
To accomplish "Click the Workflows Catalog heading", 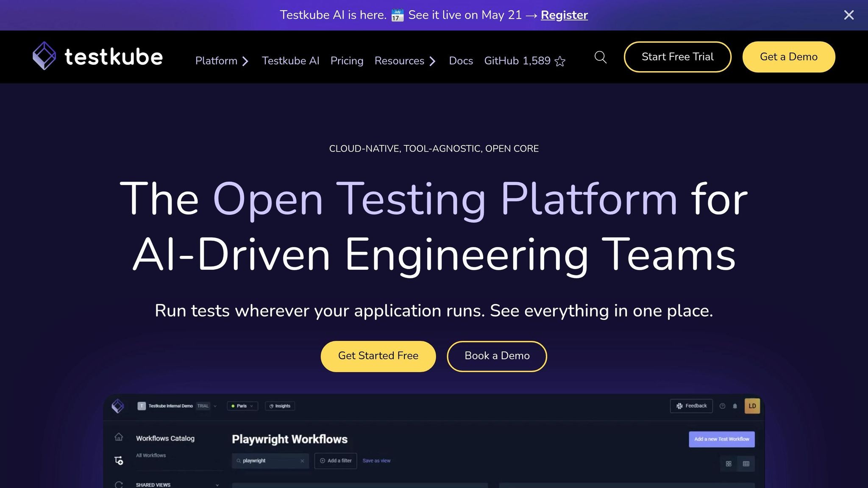I will [165, 438].
